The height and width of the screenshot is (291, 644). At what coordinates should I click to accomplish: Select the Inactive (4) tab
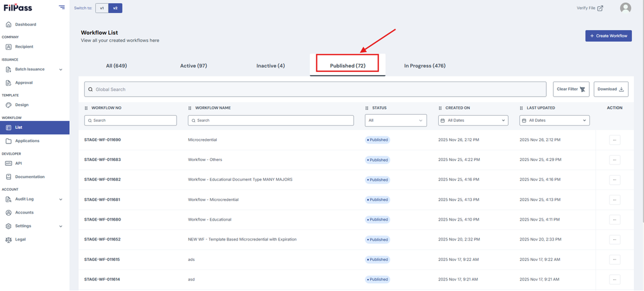point(270,66)
